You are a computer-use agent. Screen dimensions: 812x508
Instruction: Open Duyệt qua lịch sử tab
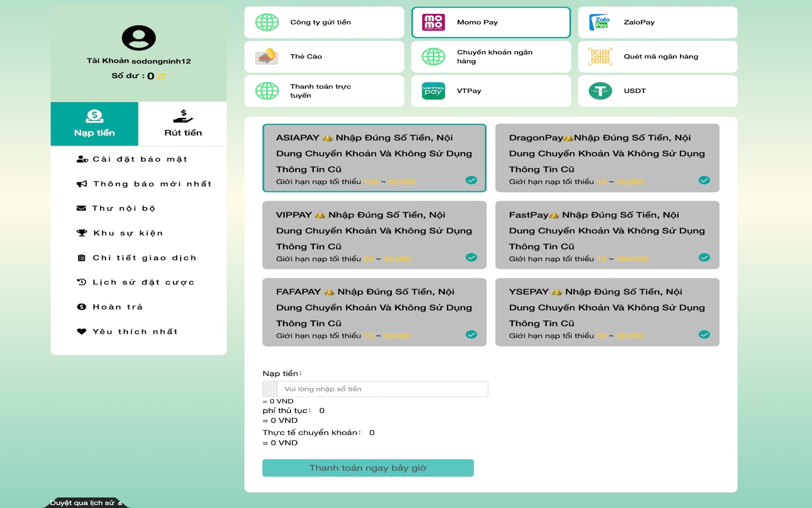click(86, 503)
